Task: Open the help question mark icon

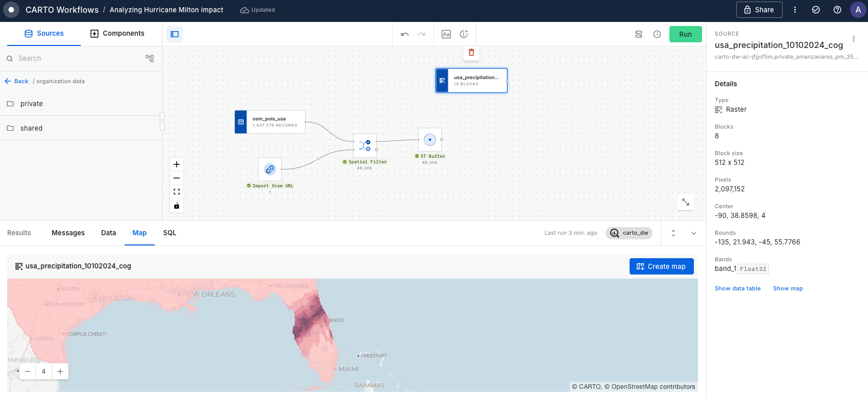Action: click(837, 10)
